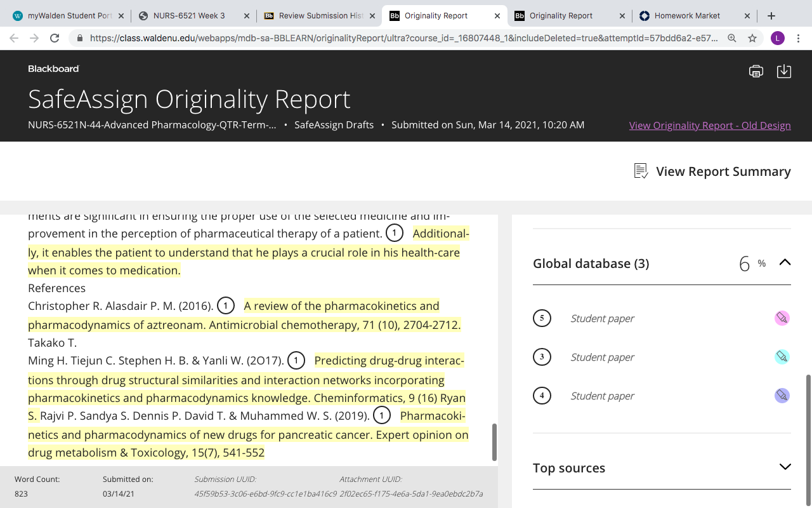Viewport: 812px width, 508px height.
Task: Click the address bar URL field
Action: pos(404,38)
